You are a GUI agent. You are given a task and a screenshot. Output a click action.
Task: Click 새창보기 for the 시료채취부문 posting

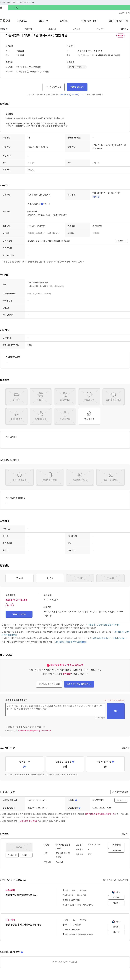coord(116,932)
